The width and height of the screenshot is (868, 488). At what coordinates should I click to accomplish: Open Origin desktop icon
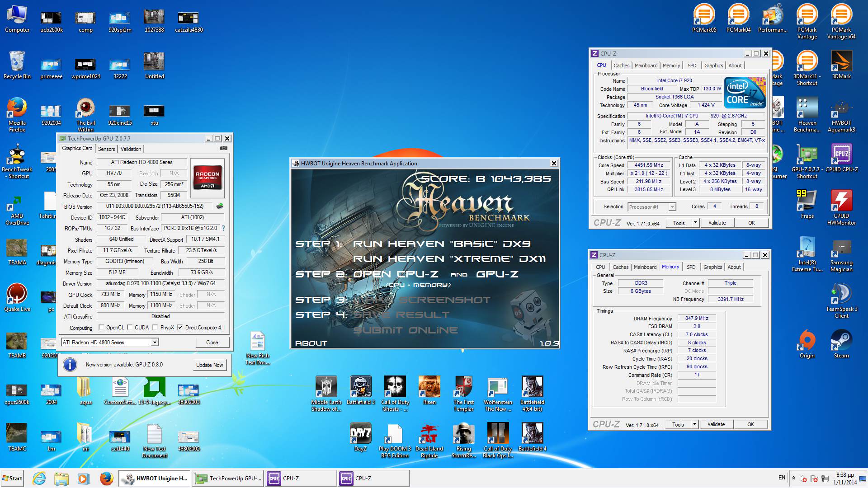(807, 344)
